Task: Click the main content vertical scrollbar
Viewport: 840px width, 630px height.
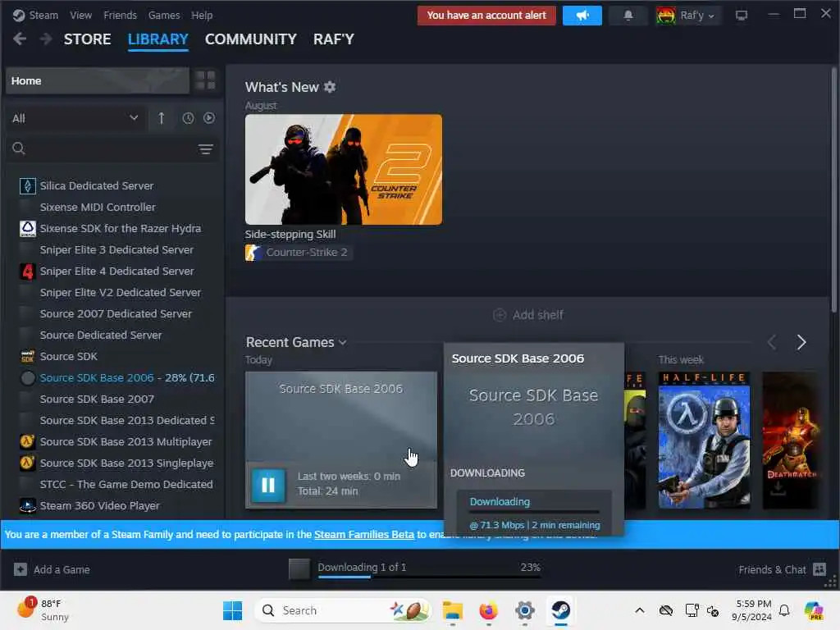Action: click(833, 189)
